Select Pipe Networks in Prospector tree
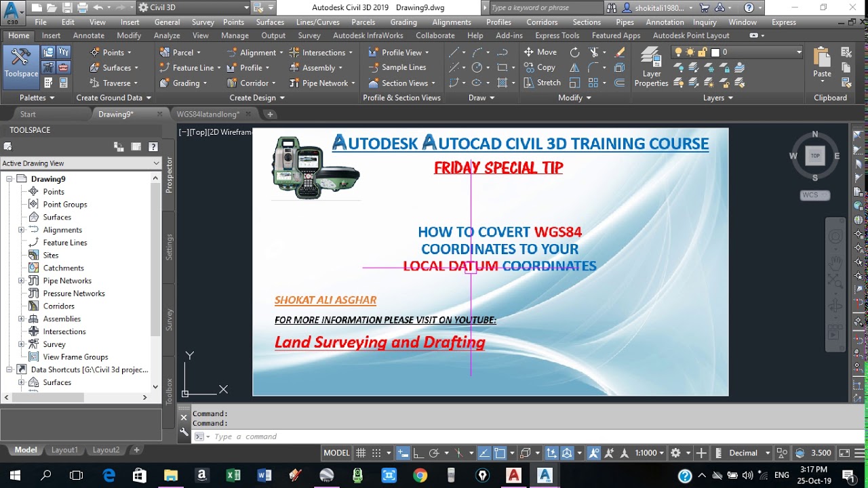 (67, 281)
